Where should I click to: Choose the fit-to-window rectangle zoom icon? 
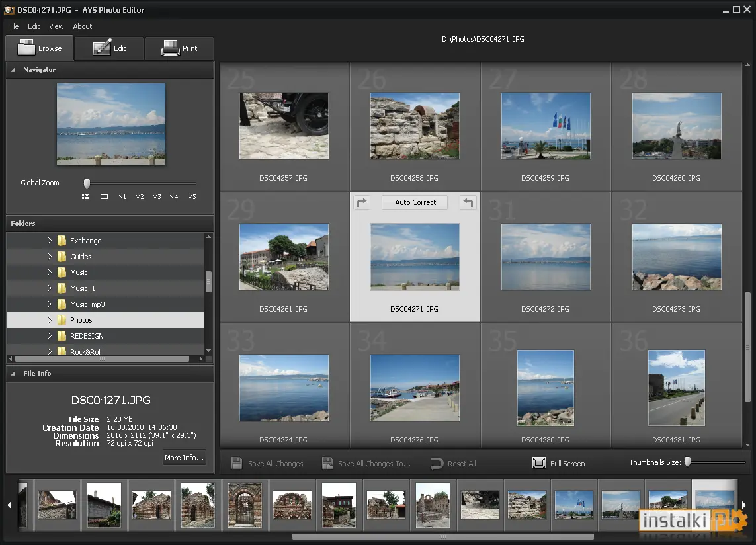tap(104, 197)
